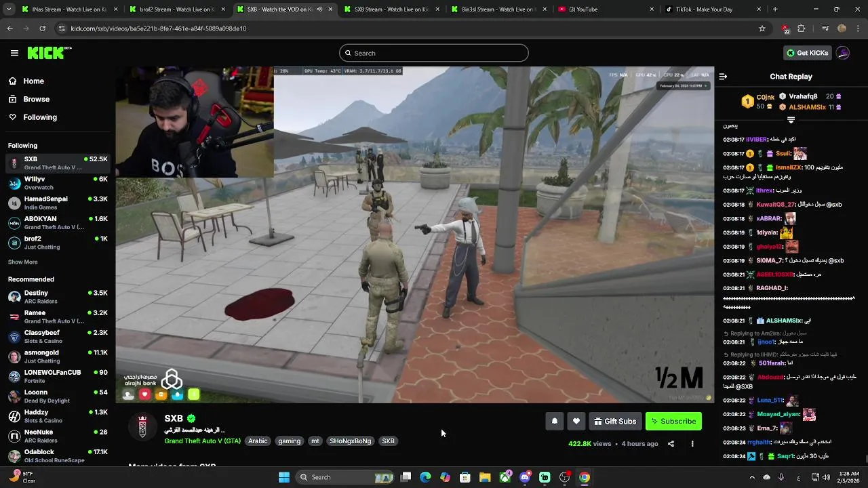Collapse the Chat Replay panel
This screenshot has width=868, height=488.
pos(723,77)
